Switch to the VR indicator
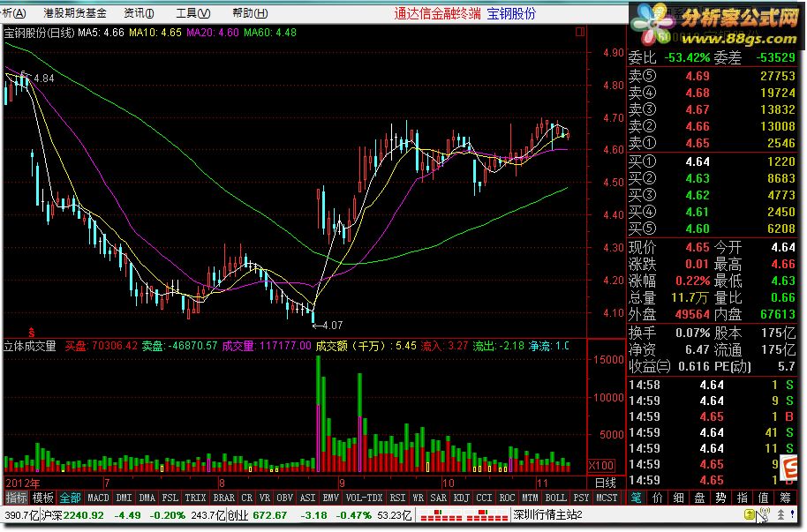Viewport: 807px width, 532px height. (x=265, y=498)
